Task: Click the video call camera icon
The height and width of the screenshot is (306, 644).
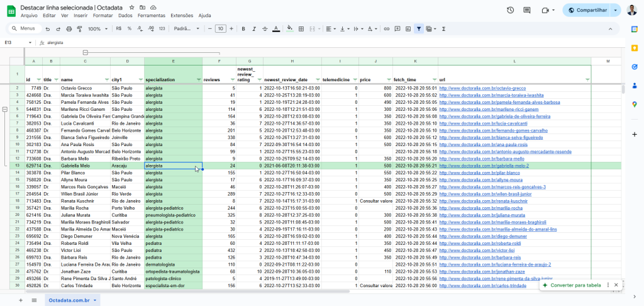Action: pyautogui.click(x=545, y=10)
